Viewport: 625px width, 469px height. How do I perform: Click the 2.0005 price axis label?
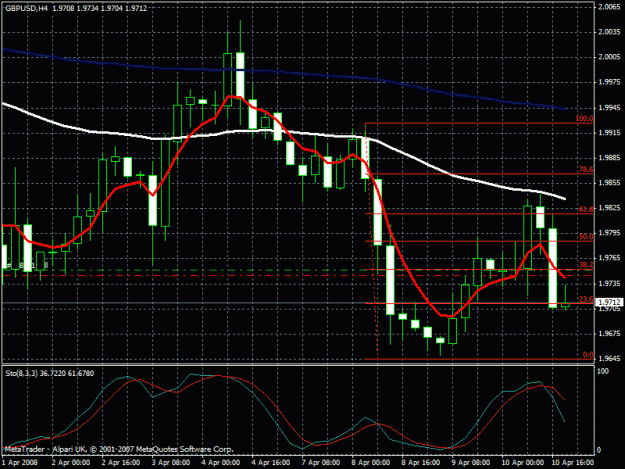pyautogui.click(x=609, y=57)
